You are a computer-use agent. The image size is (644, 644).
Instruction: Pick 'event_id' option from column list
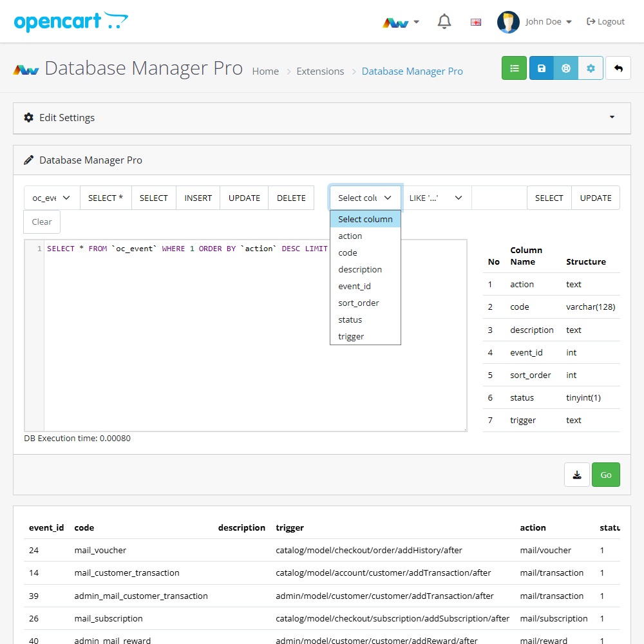tap(354, 286)
